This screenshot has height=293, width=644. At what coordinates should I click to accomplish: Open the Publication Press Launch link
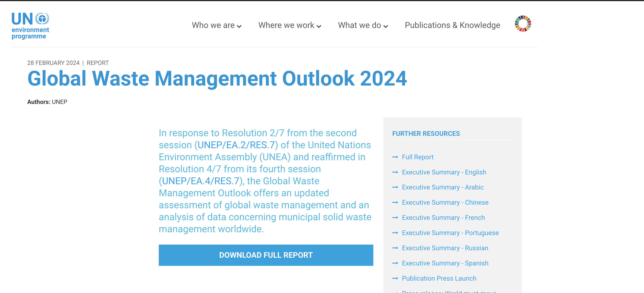[x=439, y=278]
